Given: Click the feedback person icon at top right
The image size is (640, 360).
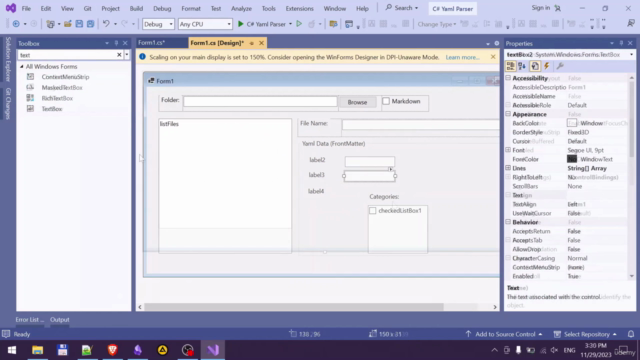Looking at the screenshot, I should coord(631,24).
